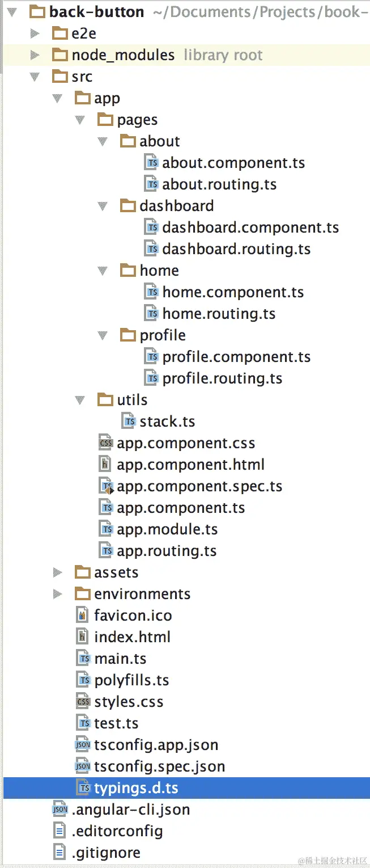370x868 pixels.
Task: Click the spec file icon for app.component.spec.ts
Action: click(106, 486)
